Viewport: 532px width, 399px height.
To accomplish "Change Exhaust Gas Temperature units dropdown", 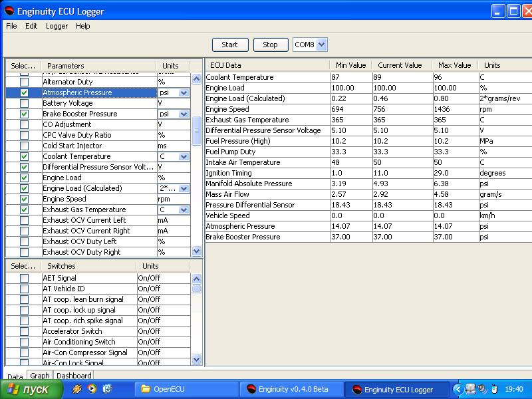I will click(x=184, y=209).
